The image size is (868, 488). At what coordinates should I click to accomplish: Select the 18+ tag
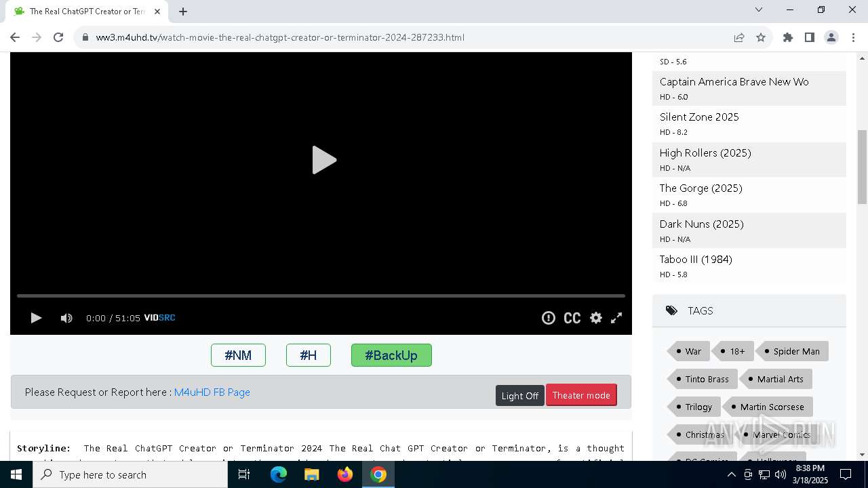pos(732,351)
